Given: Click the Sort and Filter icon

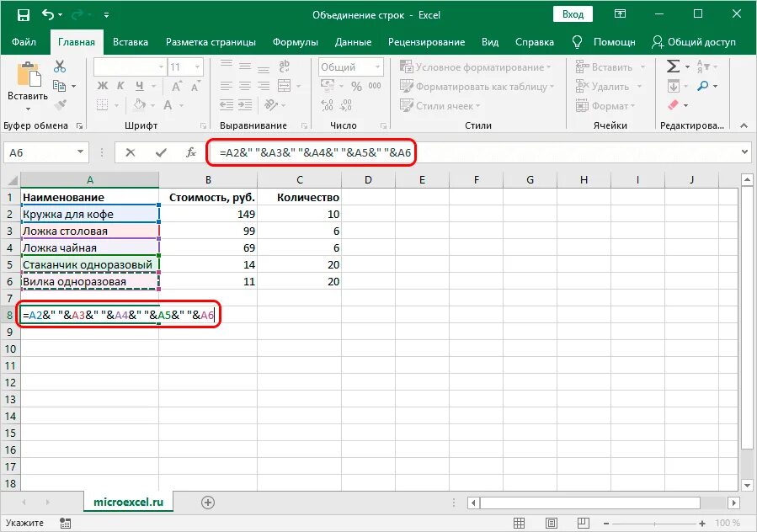Looking at the screenshot, I should point(703,66).
